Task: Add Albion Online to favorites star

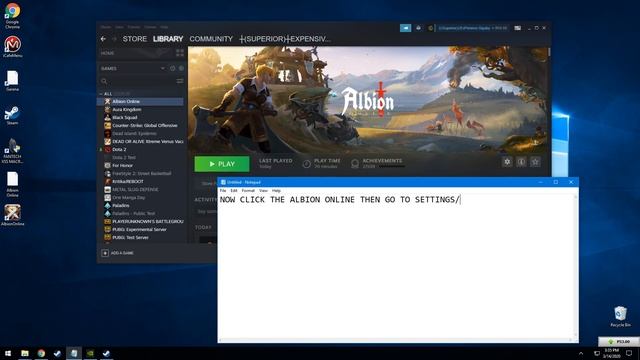Action: (535, 162)
